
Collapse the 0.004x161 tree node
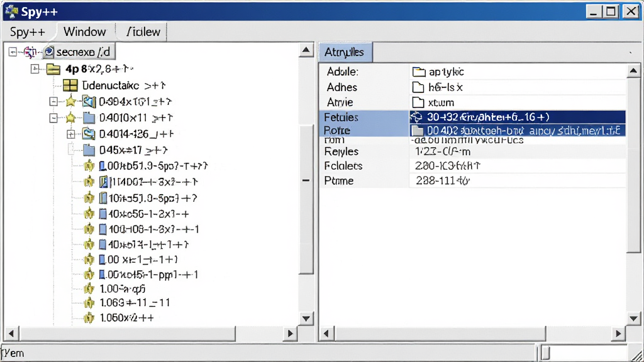[x=53, y=101]
